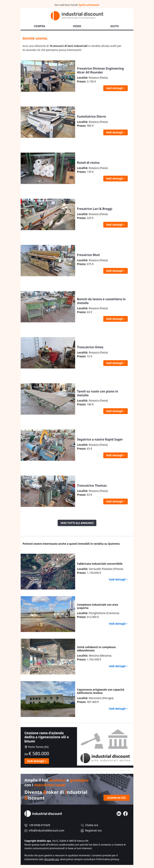Follow the "Aprila nel browser" link
This screenshot has height=868, width=154.
pos(89,5)
